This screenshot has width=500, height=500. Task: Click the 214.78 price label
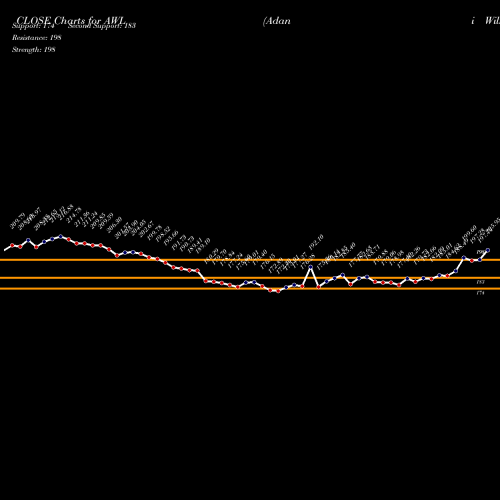point(74,215)
